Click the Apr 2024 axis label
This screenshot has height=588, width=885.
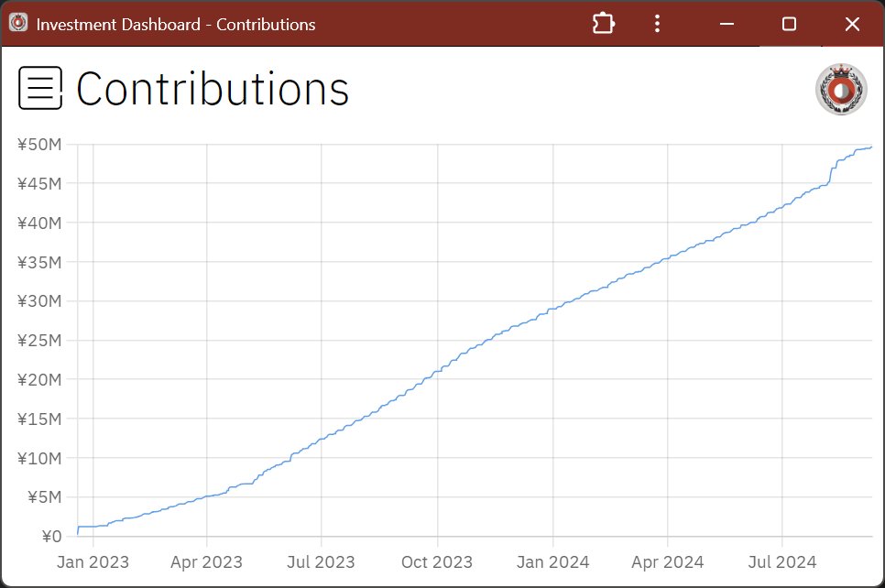click(x=667, y=561)
